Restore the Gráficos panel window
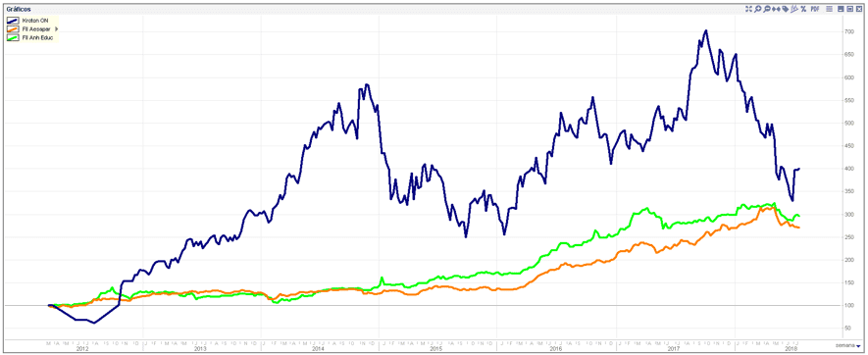The width and height of the screenshot is (868, 355). pos(849,9)
